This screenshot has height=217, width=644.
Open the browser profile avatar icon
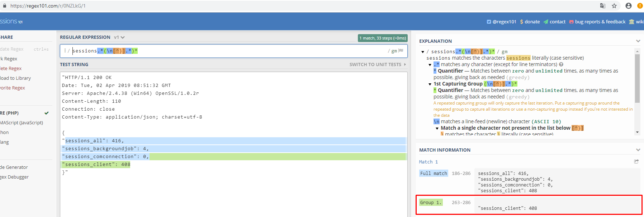pyautogui.click(x=629, y=6)
